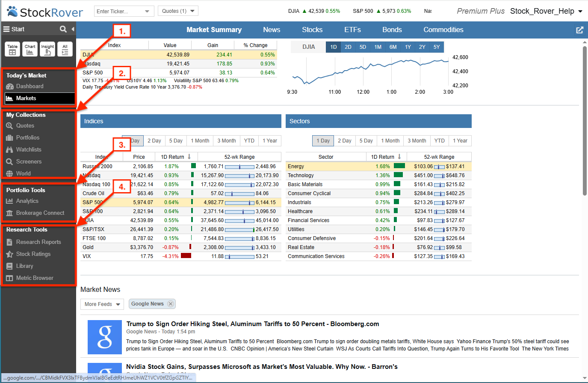The image size is (588, 383).
Task: Switch DJIA chart to 1M range
Action: click(x=378, y=47)
